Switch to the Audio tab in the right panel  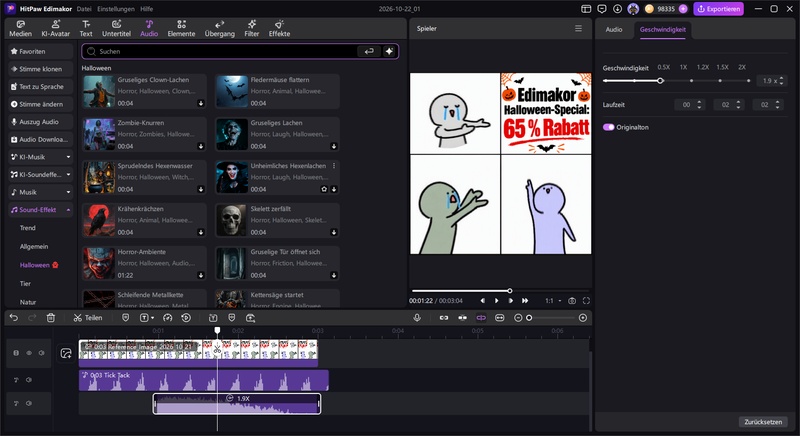click(614, 30)
